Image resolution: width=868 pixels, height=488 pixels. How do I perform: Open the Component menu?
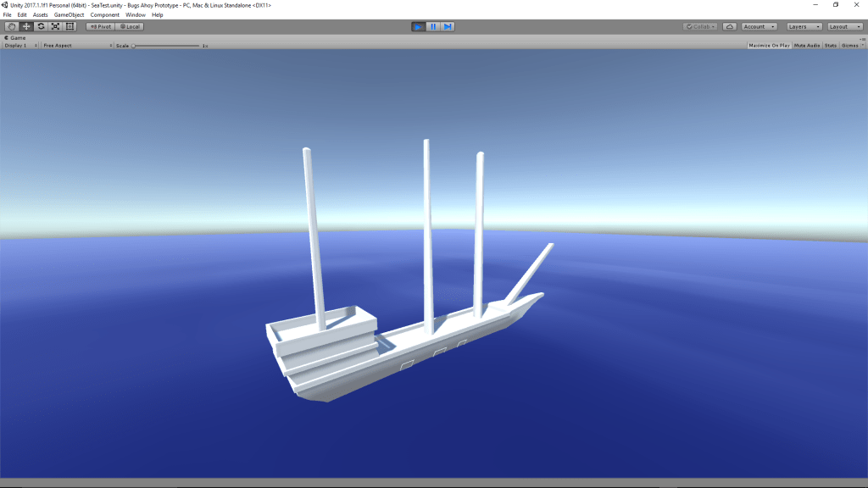105,14
